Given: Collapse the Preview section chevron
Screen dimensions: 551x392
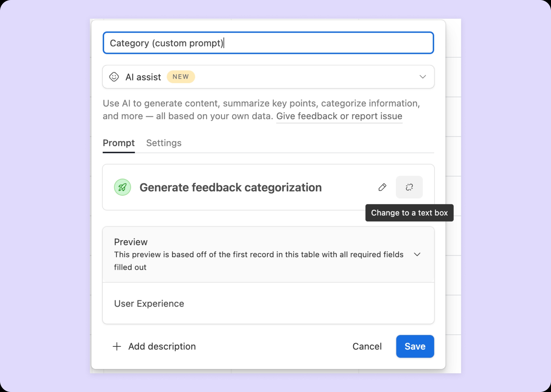Looking at the screenshot, I should tap(417, 254).
